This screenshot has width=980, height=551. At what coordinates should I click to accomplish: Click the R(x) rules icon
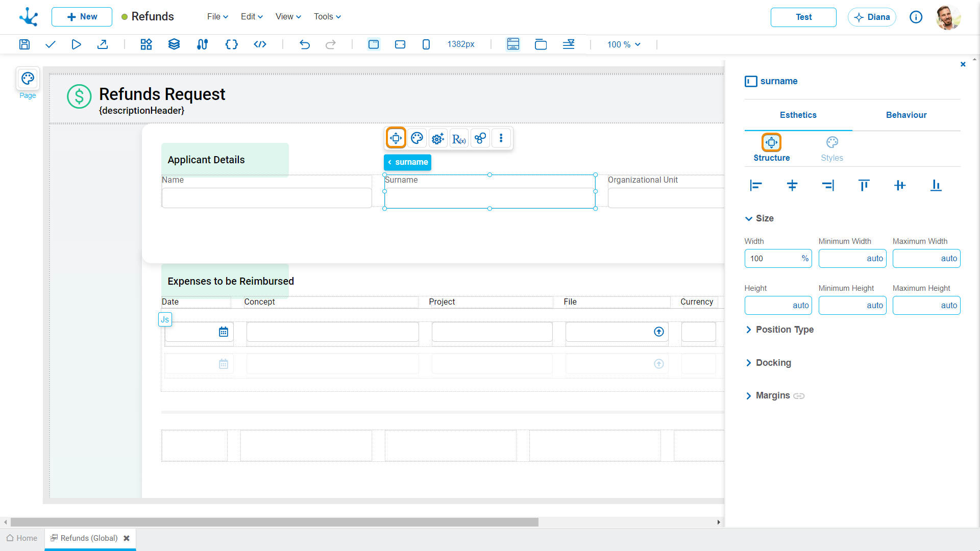pos(459,138)
